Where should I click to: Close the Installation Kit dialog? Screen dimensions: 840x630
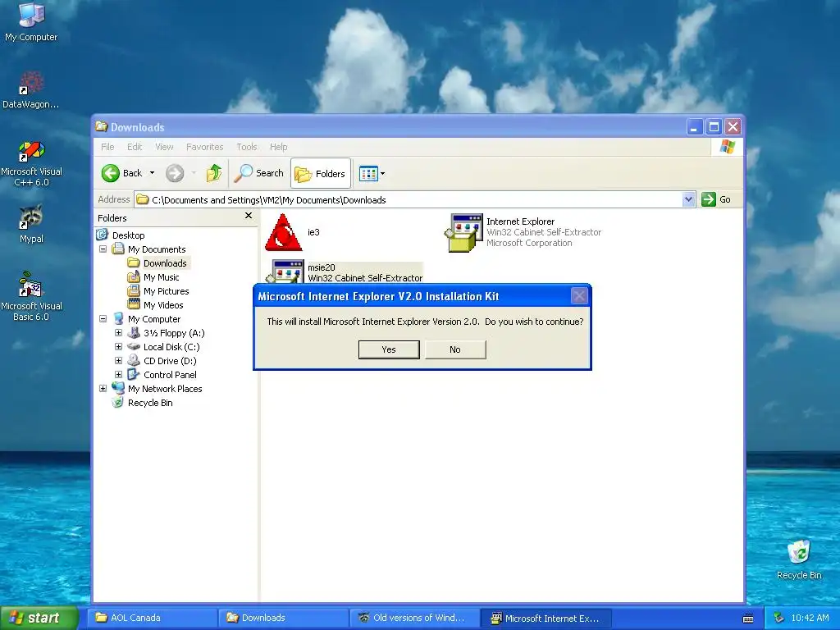pyautogui.click(x=579, y=295)
